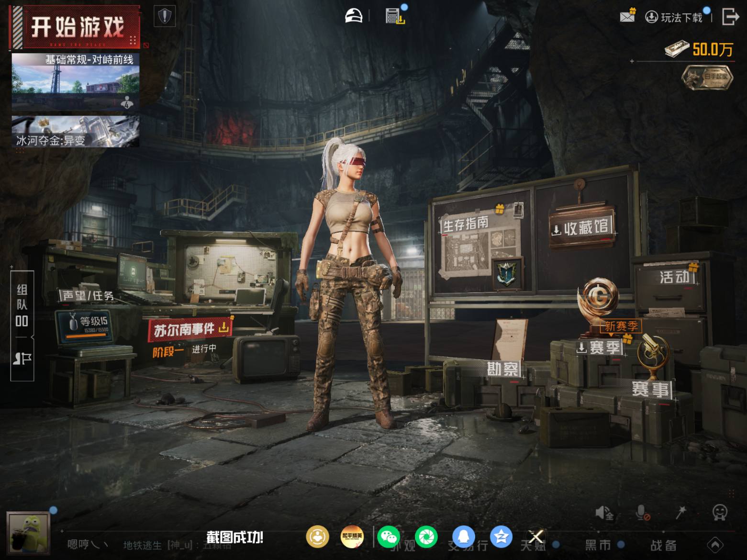Open the 黑市 black market tab
This screenshot has height=560, width=747.
(598, 545)
